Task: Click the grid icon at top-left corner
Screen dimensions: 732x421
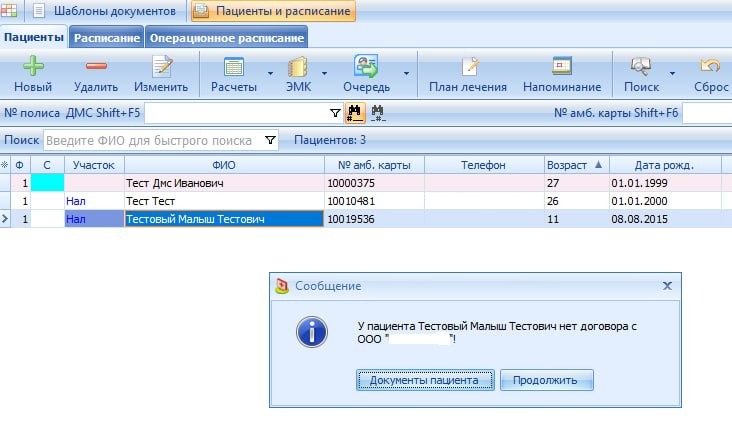Action: point(8,10)
